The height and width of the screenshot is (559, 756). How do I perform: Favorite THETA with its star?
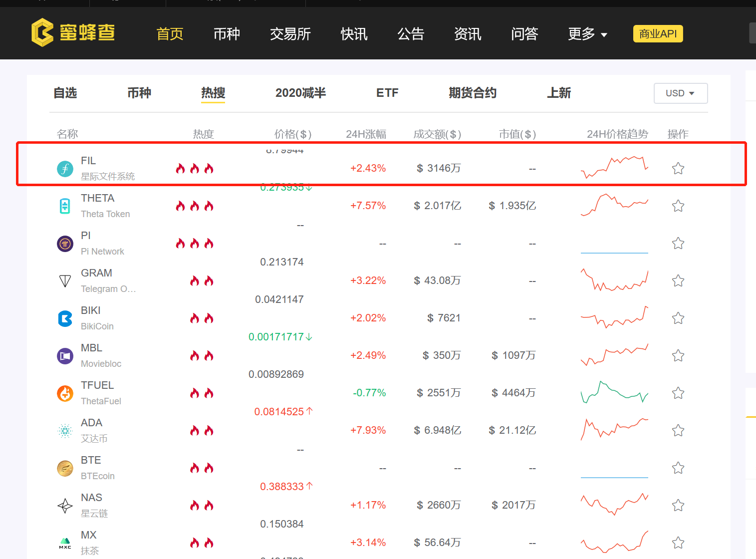pos(678,206)
